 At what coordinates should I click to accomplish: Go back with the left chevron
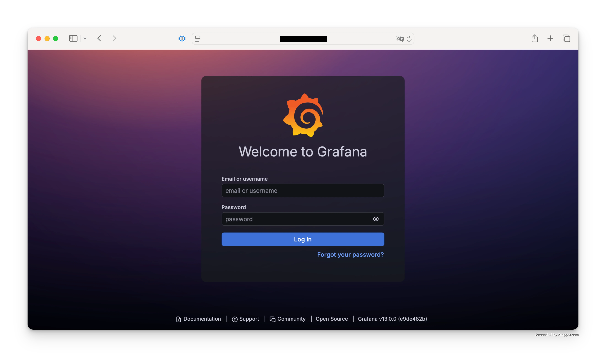tap(99, 39)
